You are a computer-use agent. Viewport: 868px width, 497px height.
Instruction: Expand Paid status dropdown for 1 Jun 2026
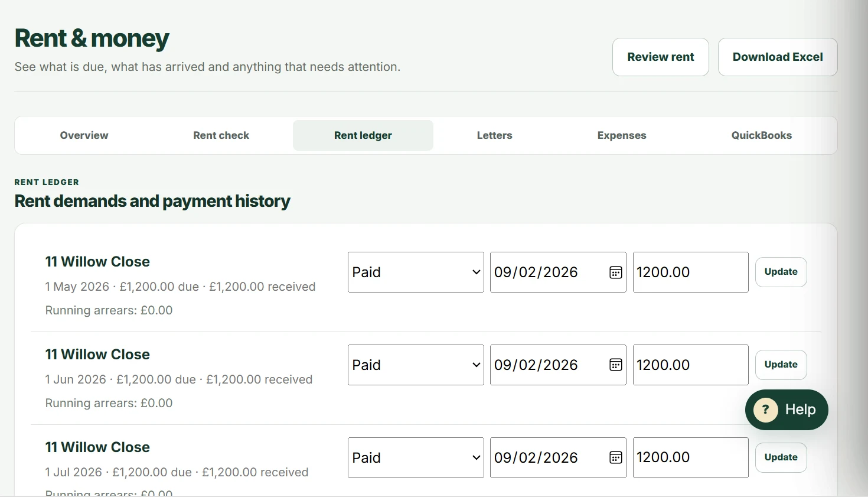coord(416,365)
